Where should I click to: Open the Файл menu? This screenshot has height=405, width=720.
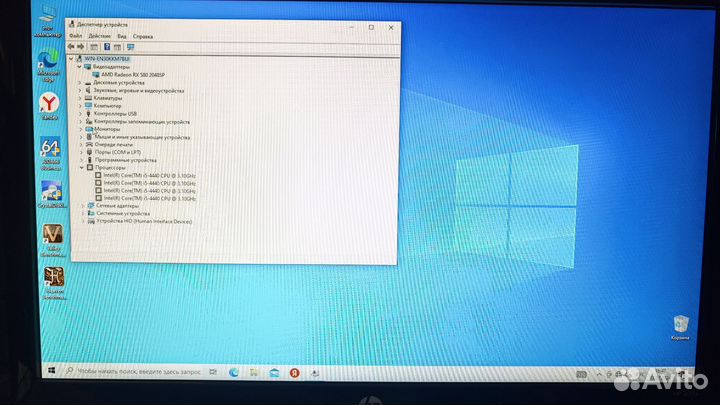76,36
